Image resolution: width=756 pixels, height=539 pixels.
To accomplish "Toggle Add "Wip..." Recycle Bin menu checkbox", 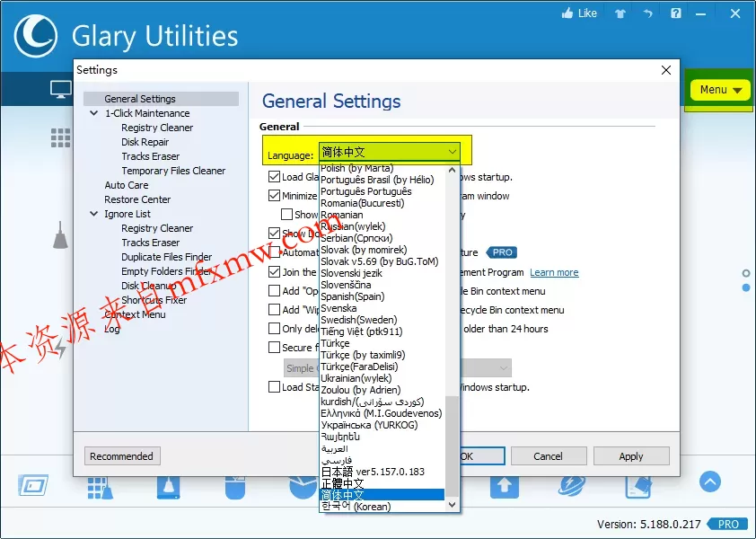I will (275, 309).
